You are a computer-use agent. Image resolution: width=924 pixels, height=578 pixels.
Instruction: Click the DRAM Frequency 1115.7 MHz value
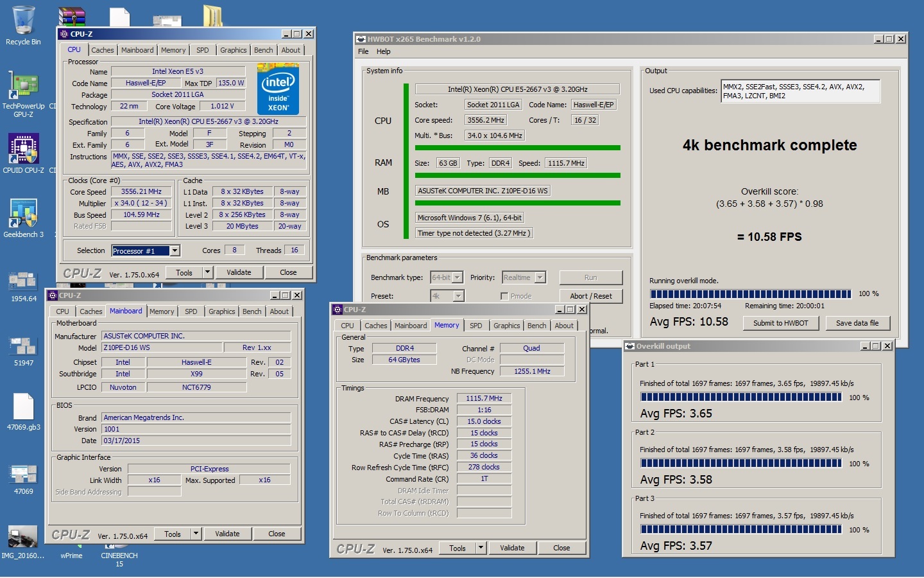click(x=484, y=398)
